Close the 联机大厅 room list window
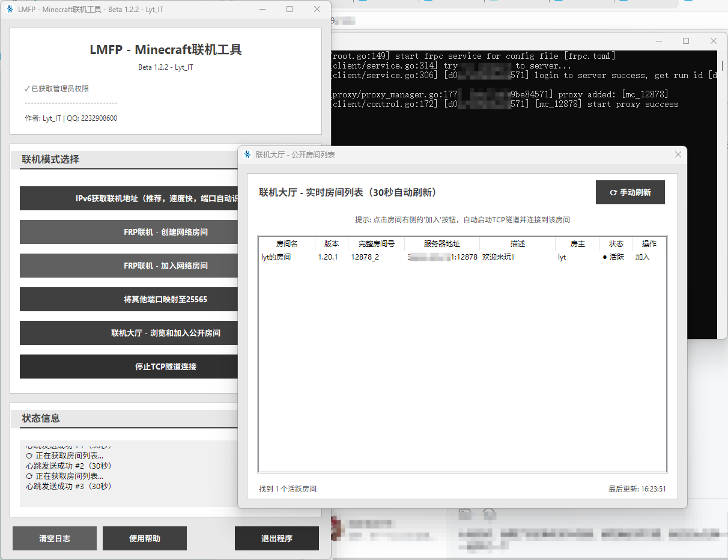 pos(678,154)
